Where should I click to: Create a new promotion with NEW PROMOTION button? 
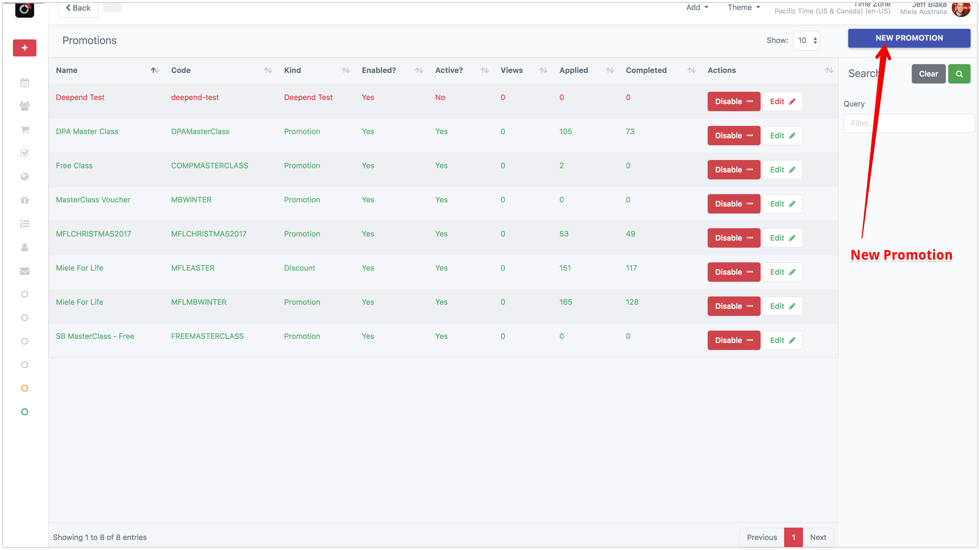click(909, 38)
